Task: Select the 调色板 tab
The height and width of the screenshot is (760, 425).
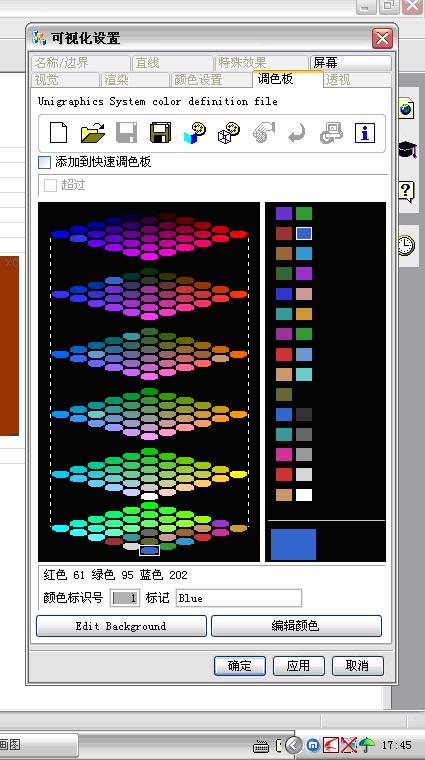Action: click(x=287, y=79)
